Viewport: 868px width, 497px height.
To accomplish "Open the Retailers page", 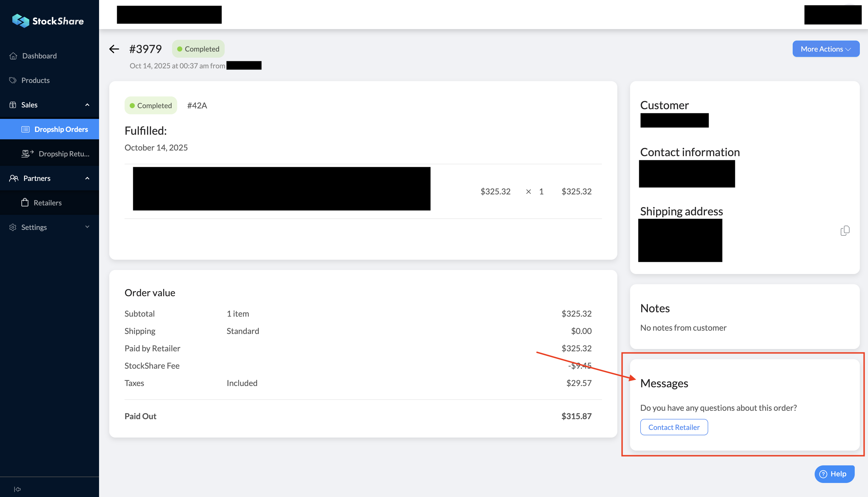I will (47, 203).
